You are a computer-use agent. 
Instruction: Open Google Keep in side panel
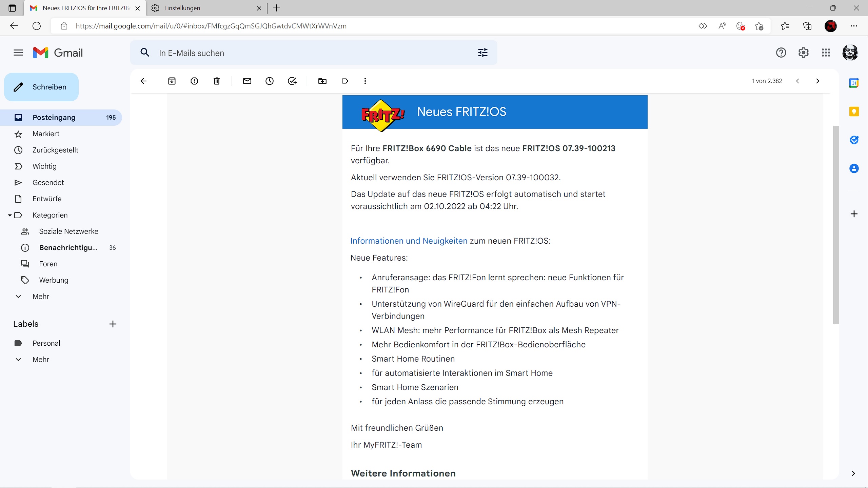[x=854, y=111]
